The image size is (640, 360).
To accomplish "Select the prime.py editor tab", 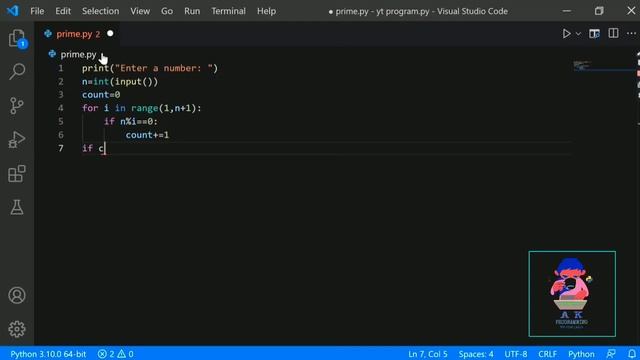I will [x=78, y=34].
